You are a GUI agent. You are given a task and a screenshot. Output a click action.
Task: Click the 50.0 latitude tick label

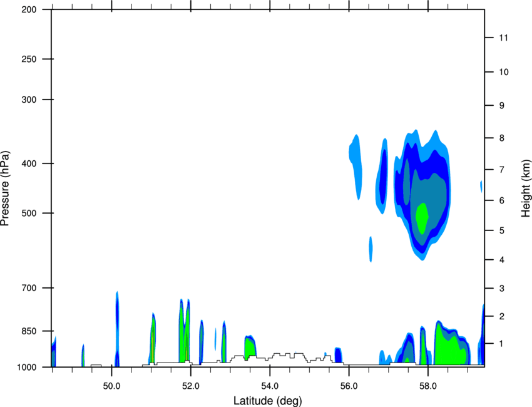[x=111, y=386]
